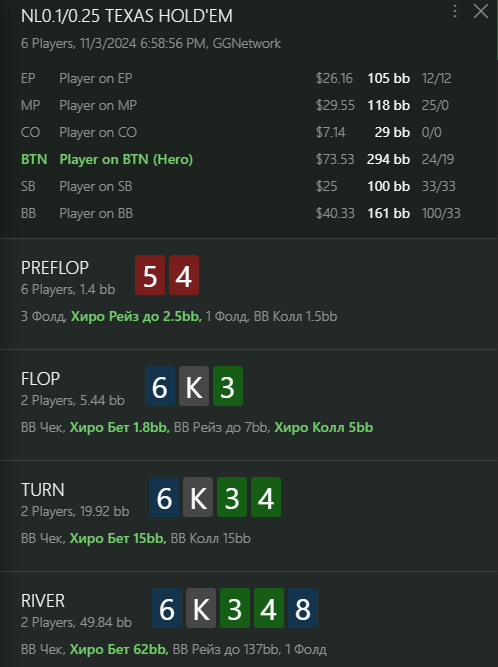Click hero's red 5 hole card
Viewport: 498px width, 667px height.
point(150,275)
